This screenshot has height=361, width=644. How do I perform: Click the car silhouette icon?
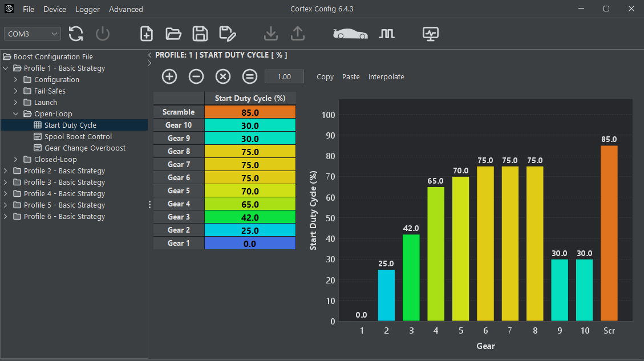click(350, 34)
